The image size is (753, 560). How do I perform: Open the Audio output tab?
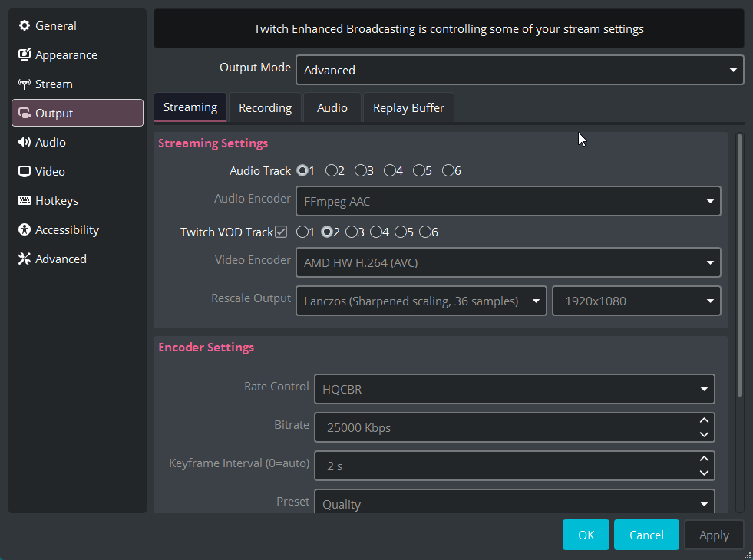(x=332, y=107)
